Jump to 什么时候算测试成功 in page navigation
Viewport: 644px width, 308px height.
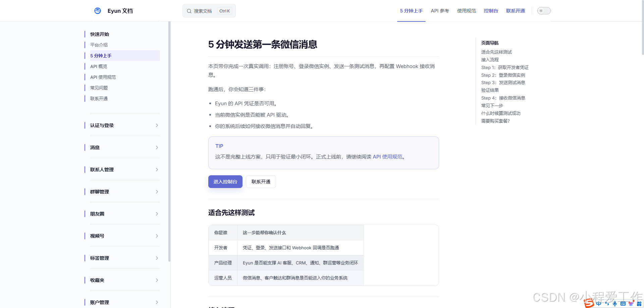[501, 113]
